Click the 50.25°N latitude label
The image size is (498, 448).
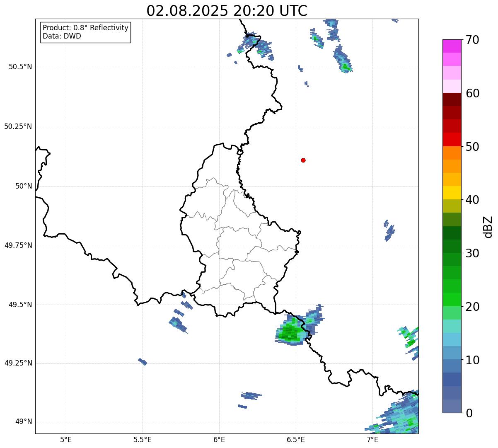[18, 126]
